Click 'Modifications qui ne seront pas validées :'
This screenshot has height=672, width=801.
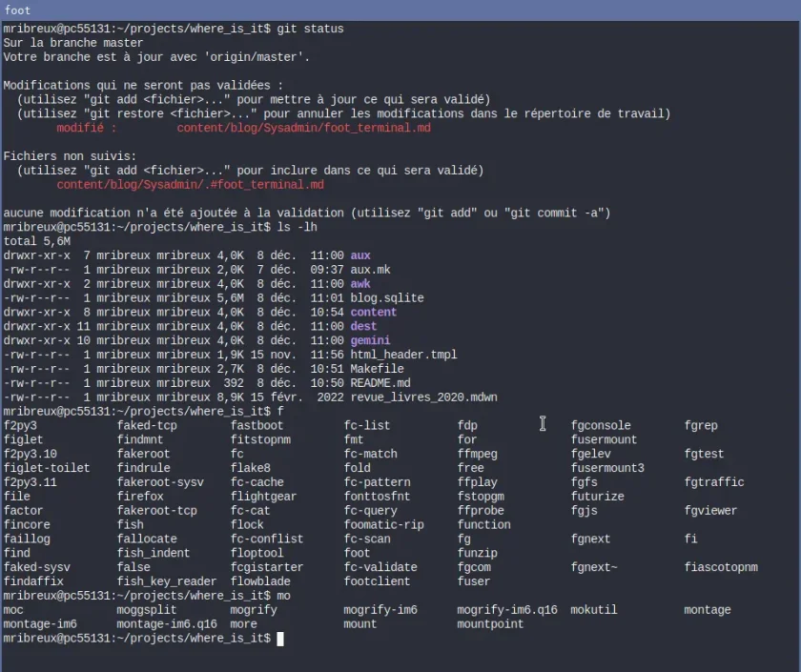143,85
